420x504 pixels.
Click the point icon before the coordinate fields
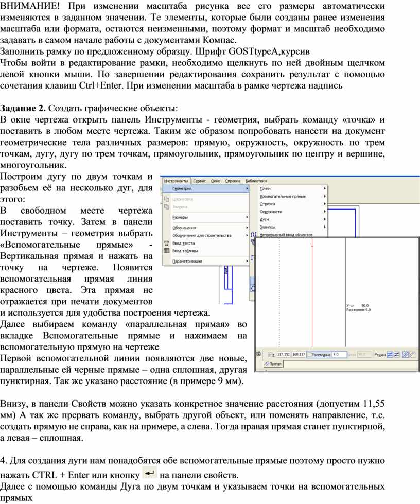(x=271, y=355)
